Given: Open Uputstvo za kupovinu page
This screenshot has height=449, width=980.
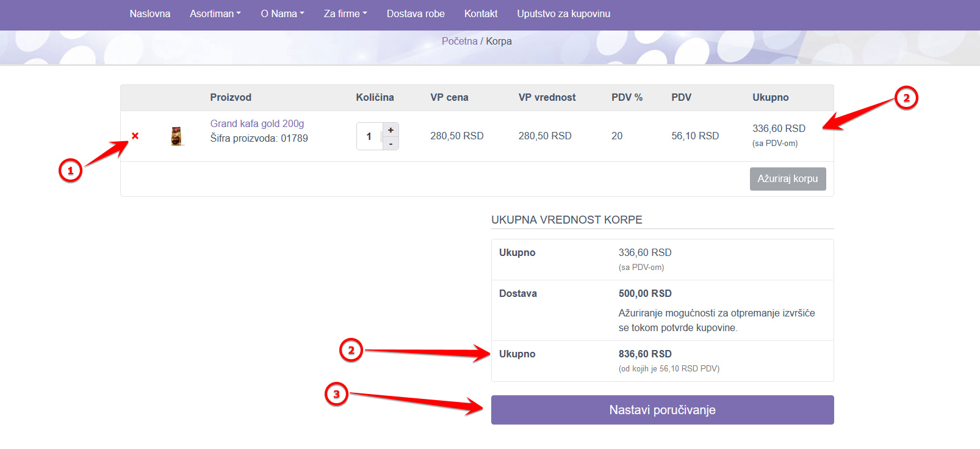Looking at the screenshot, I should tap(563, 13).
